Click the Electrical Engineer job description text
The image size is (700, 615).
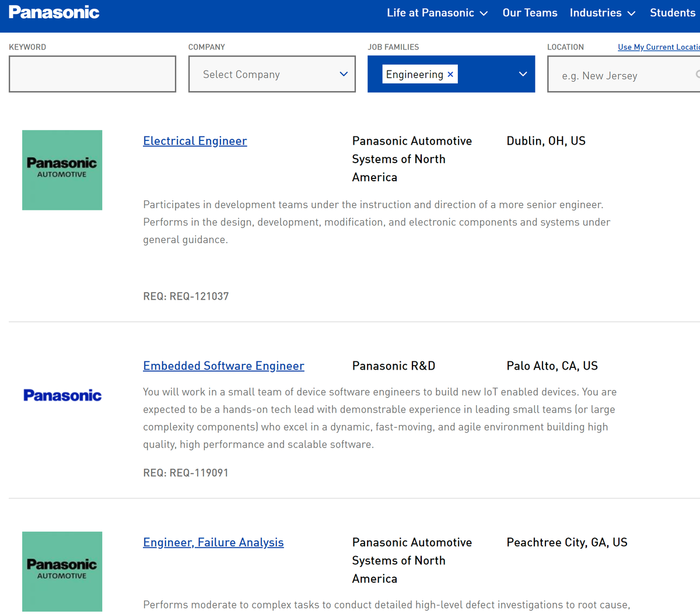pyautogui.click(x=377, y=222)
